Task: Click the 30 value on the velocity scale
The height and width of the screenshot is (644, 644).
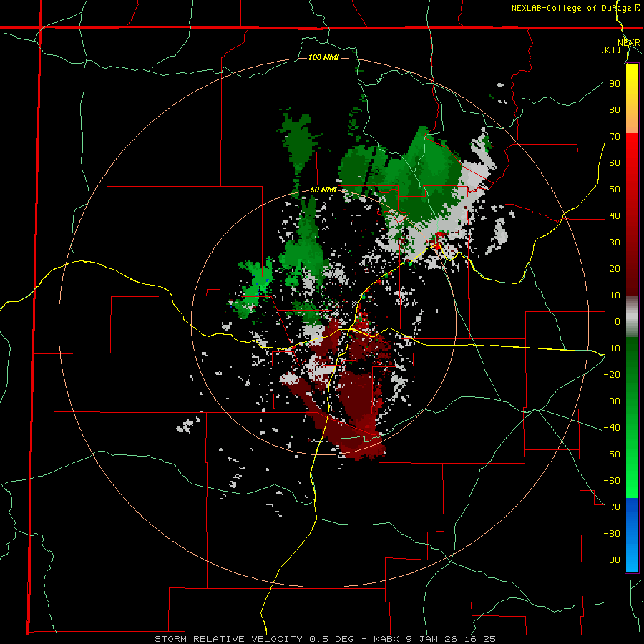Action: click(615, 243)
